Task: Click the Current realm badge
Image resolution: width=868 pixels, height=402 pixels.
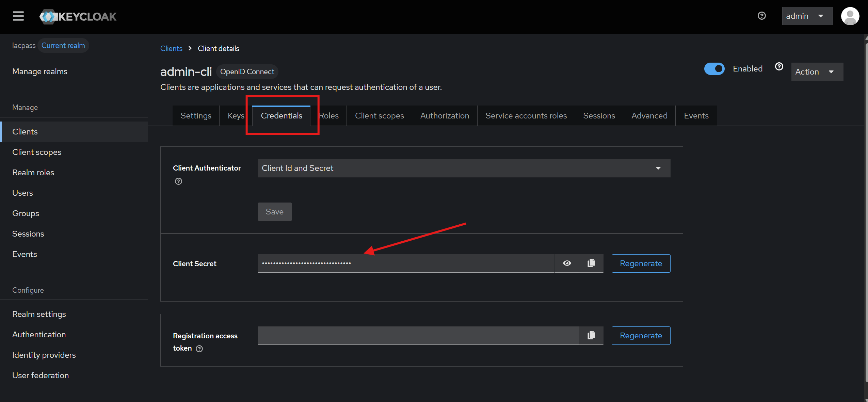Action: click(x=63, y=46)
